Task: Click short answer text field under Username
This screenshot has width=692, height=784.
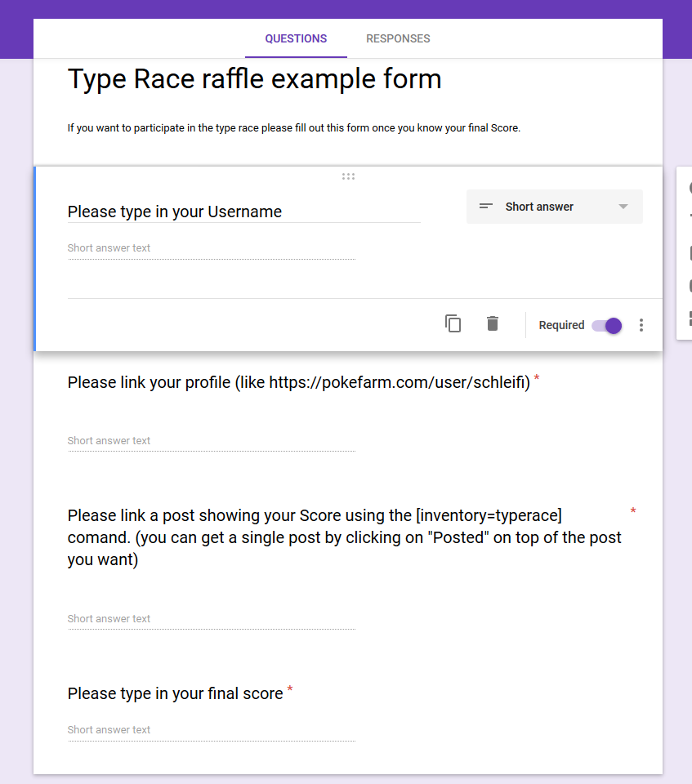Action: click(x=211, y=248)
